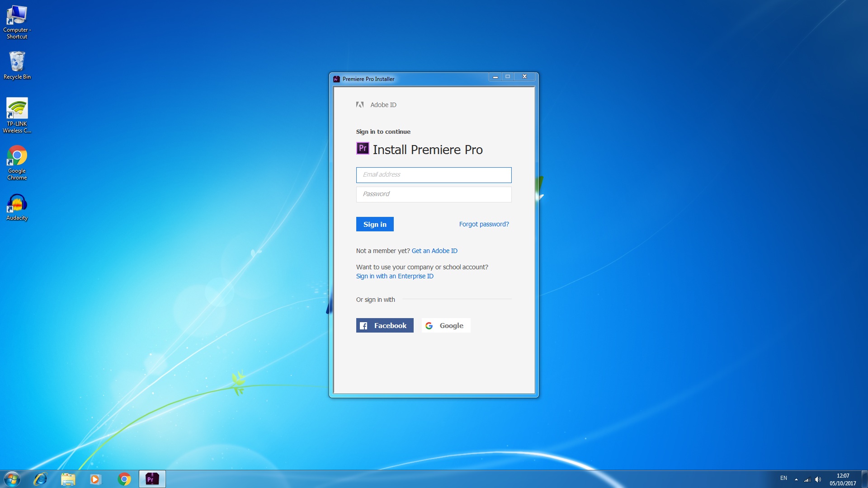Open Windows Explorer from the taskbar
Screen dimensions: 868x488
point(68,479)
